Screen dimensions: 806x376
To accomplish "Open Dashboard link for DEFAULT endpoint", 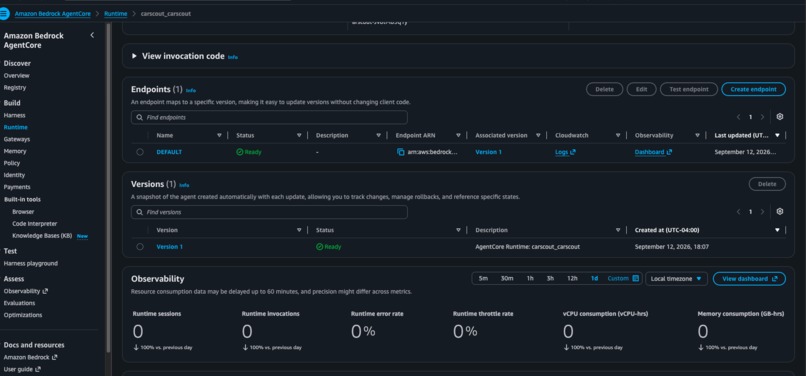I will click(653, 152).
